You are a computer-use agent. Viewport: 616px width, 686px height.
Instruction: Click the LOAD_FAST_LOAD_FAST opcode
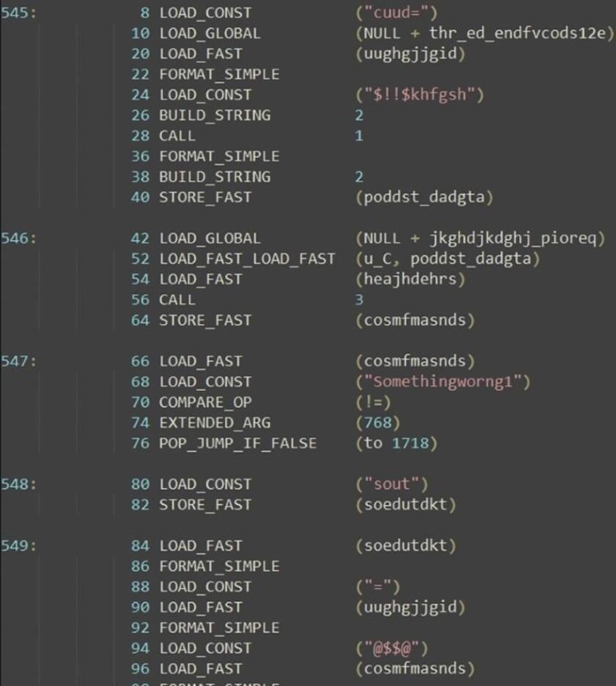tap(247, 259)
